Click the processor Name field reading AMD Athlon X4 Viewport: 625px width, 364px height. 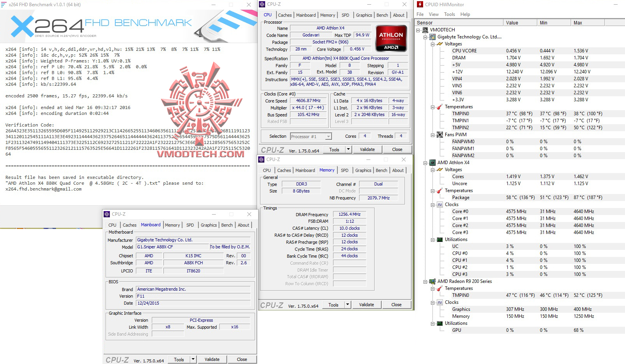click(x=330, y=28)
